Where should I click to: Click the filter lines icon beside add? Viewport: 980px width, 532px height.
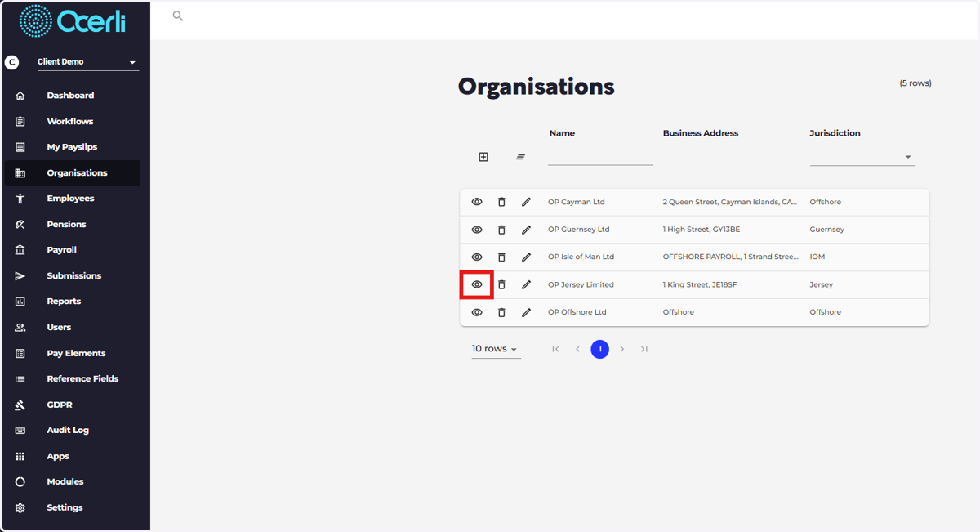(520, 157)
